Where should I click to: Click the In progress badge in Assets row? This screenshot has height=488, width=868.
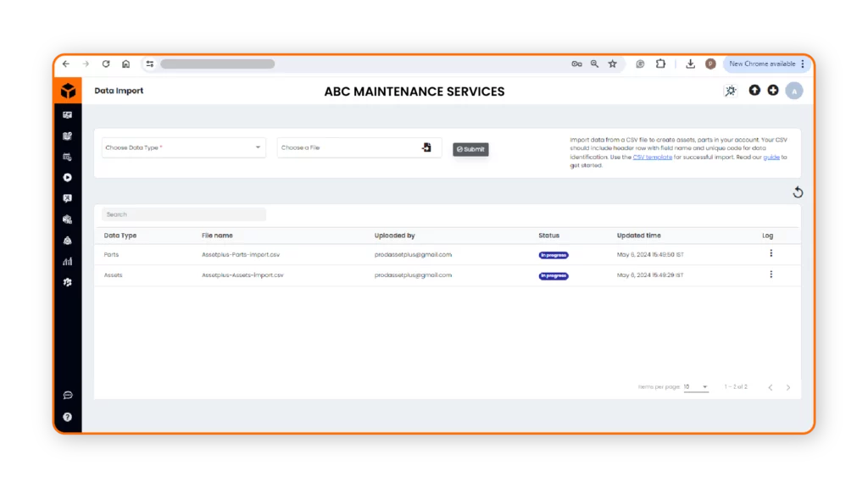[x=554, y=275]
